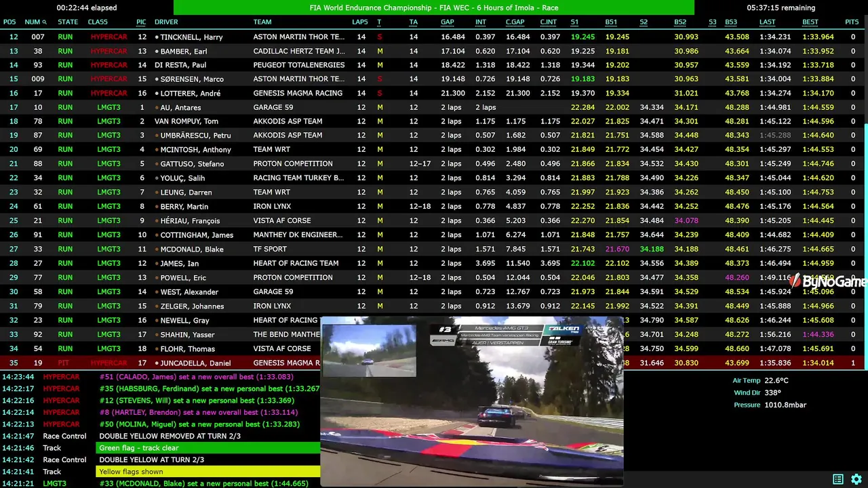Click the 00:22:44 elapsed timer
The image size is (868, 488).
[x=87, y=7]
